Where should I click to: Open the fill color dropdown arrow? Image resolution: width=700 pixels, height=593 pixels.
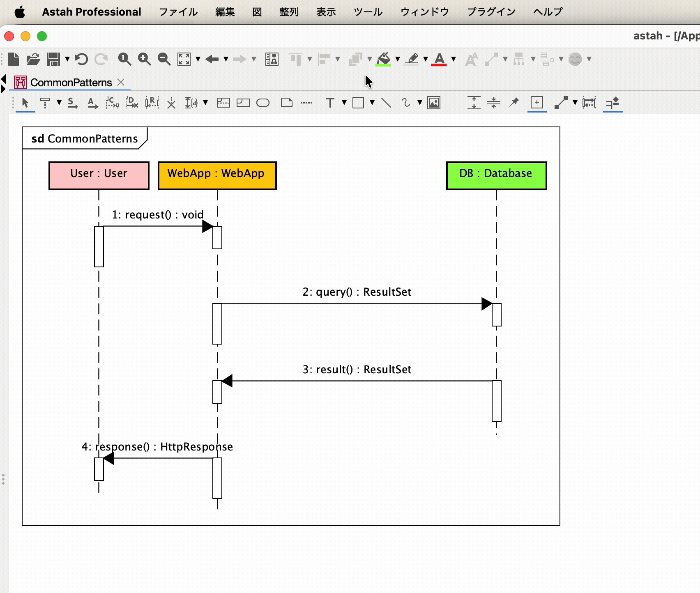[398, 59]
